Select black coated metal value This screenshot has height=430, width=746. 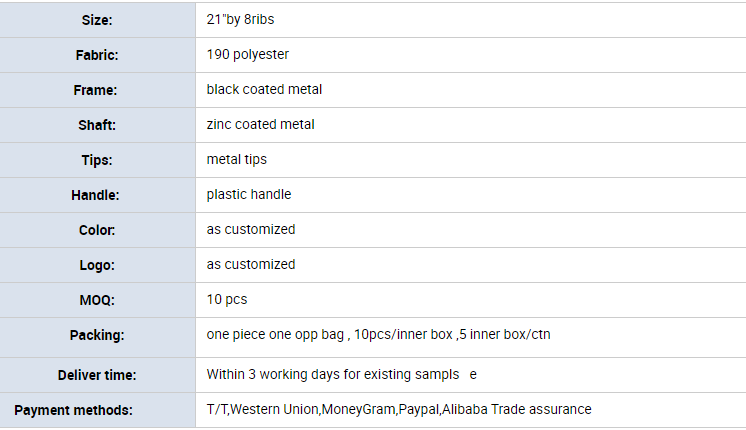pos(264,89)
